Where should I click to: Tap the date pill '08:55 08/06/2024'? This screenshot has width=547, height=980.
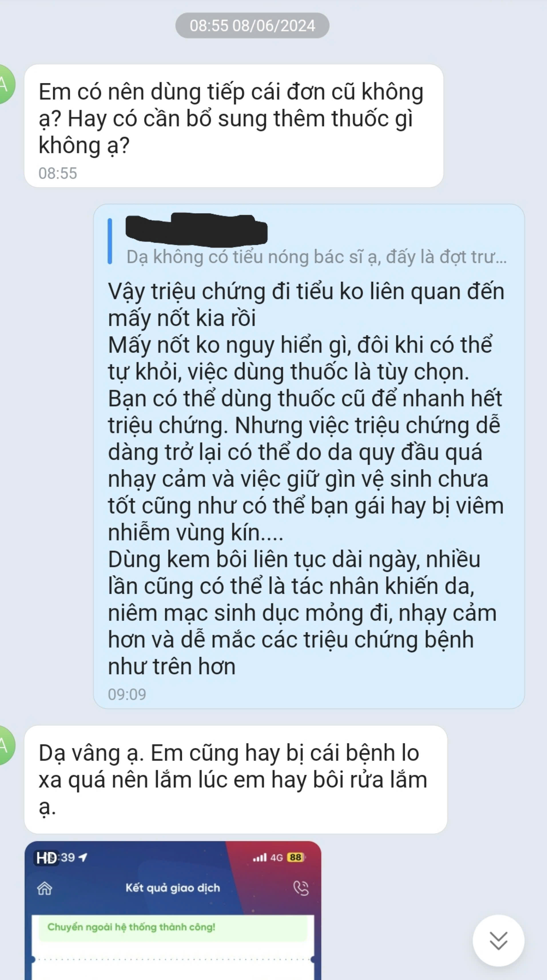(x=252, y=25)
